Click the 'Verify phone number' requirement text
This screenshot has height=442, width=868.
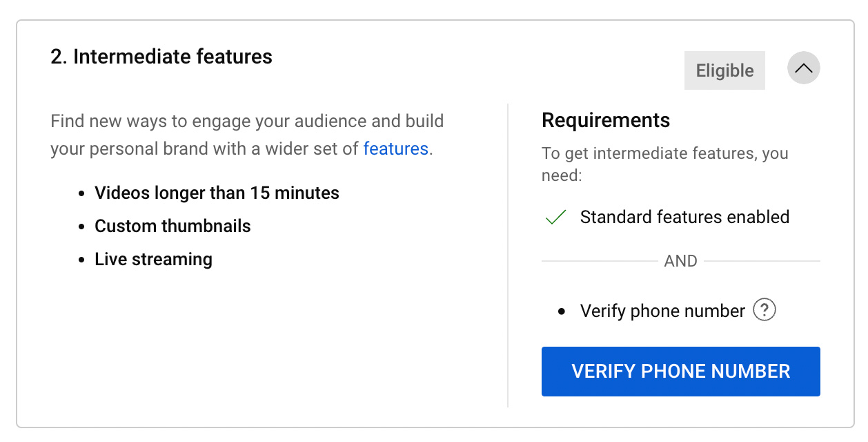point(662,311)
